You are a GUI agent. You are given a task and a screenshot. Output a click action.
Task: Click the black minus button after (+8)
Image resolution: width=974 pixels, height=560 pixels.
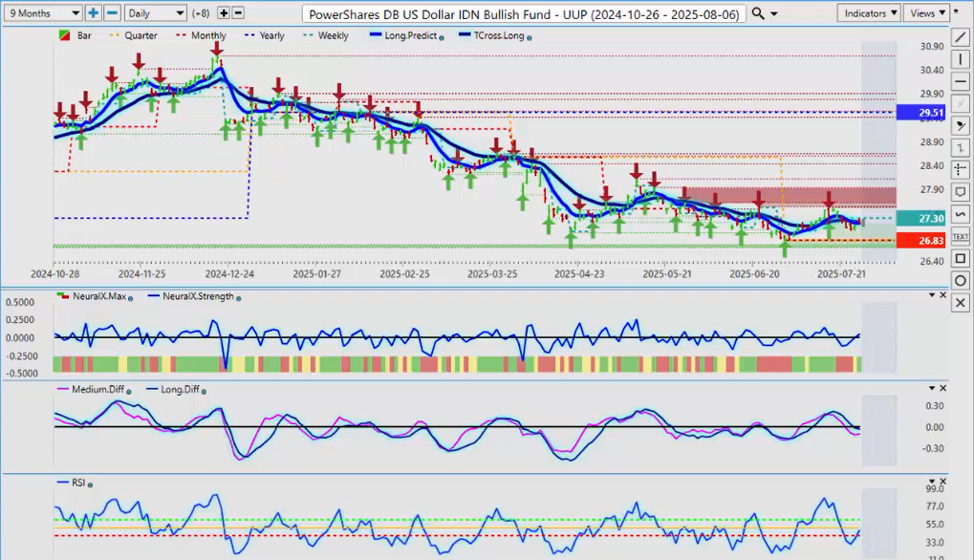tap(238, 13)
